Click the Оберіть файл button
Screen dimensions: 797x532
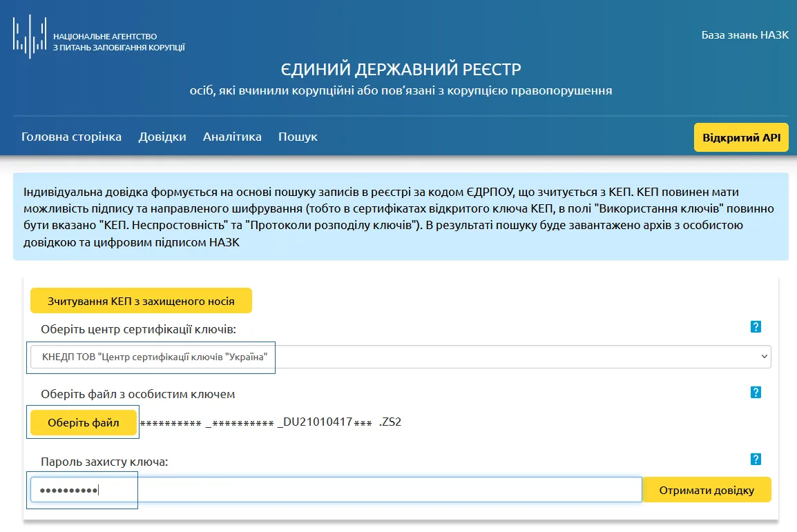(84, 423)
